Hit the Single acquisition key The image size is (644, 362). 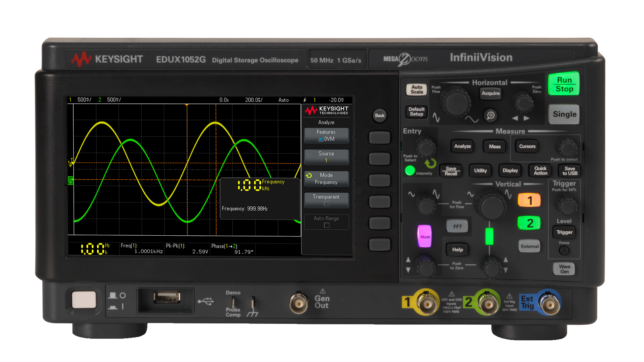[564, 114]
